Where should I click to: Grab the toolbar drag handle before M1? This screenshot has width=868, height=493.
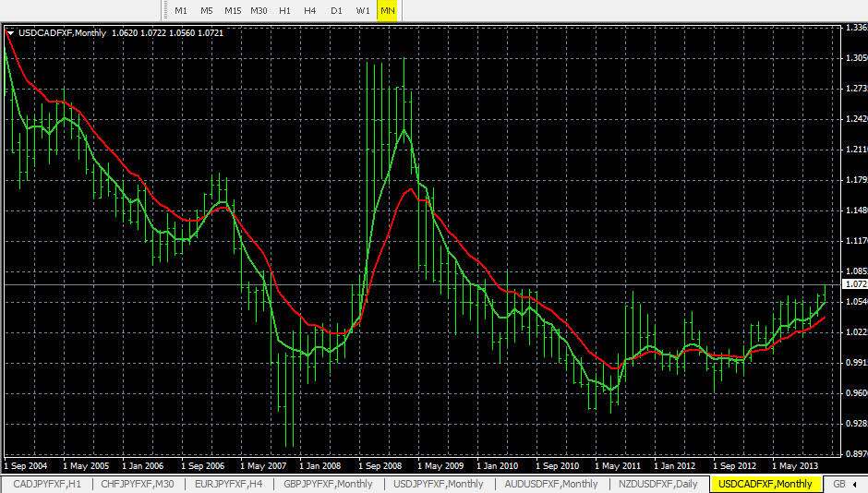165,10
